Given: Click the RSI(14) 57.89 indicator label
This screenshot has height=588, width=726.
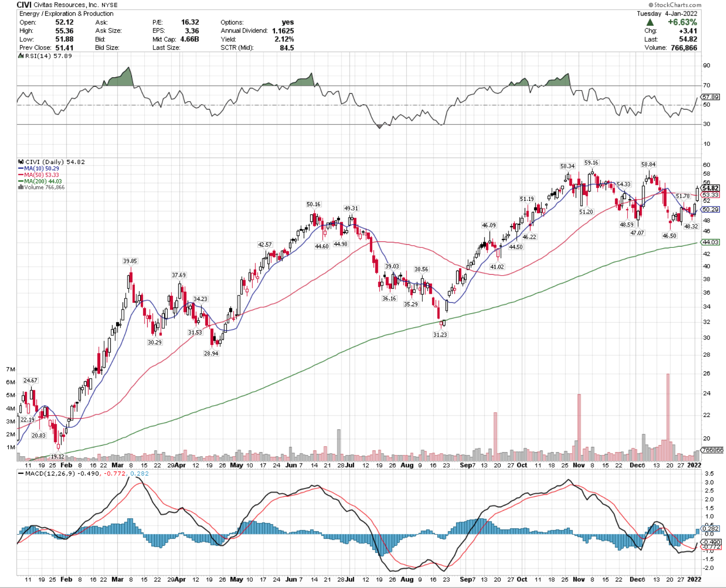Looking at the screenshot, I should (x=45, y=56).
